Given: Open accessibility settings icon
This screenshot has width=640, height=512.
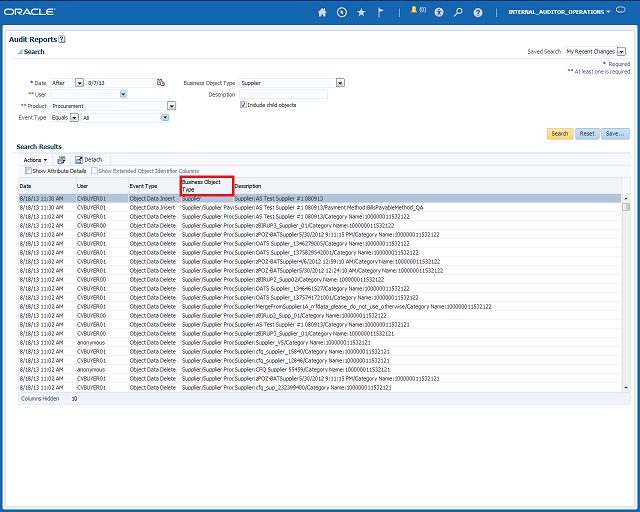Looking at the screenshot, I should [439, 12].
